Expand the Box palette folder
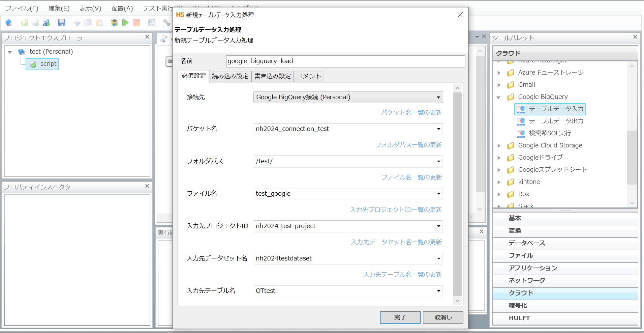The image size is (644, 333). [499, 194]
